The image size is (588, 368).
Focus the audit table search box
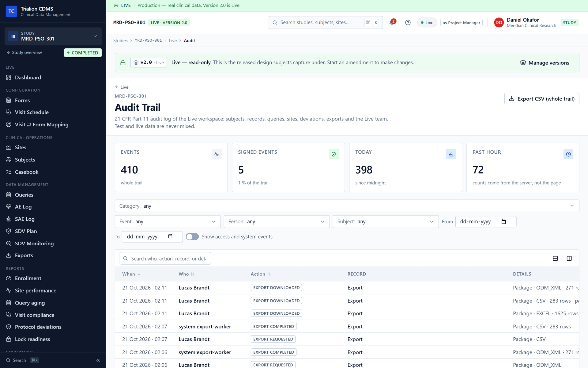point(165,259)
